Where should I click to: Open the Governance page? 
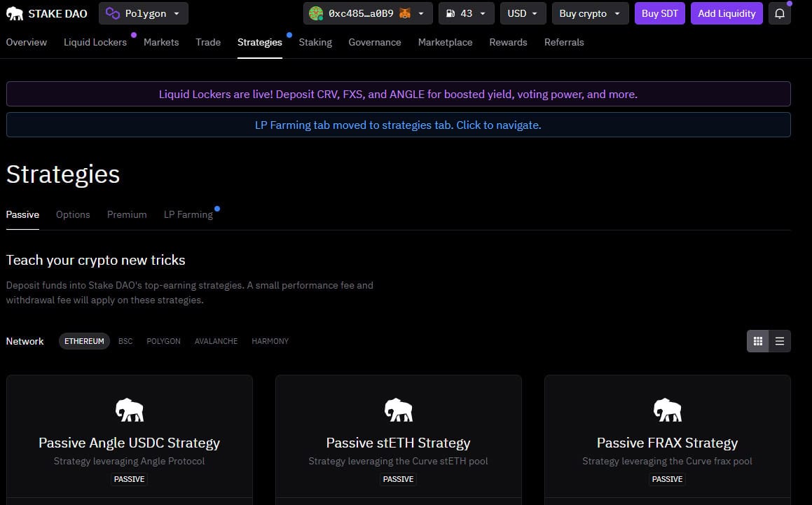tap(374, 42)
